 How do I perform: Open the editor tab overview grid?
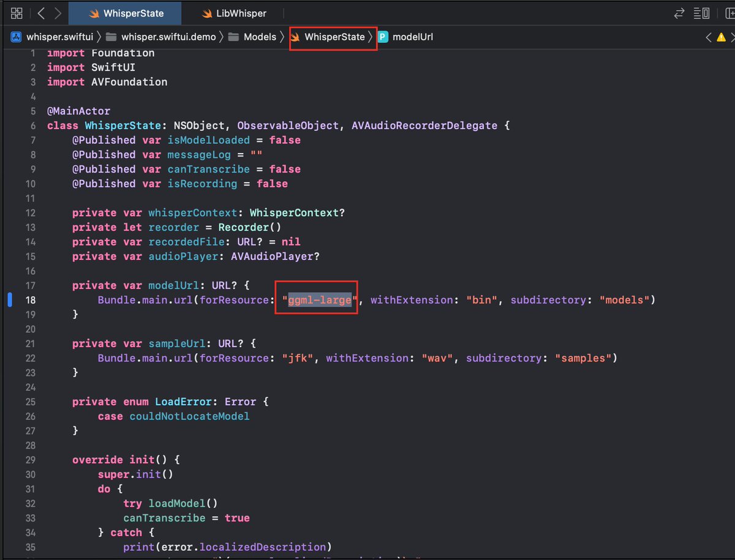[17, 12]
